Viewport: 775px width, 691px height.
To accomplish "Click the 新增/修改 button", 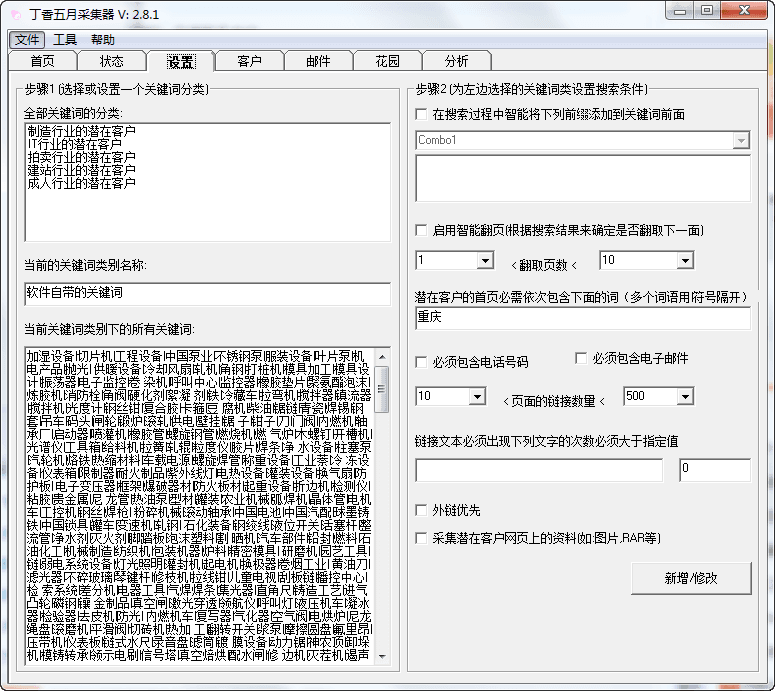I will 691,578.
